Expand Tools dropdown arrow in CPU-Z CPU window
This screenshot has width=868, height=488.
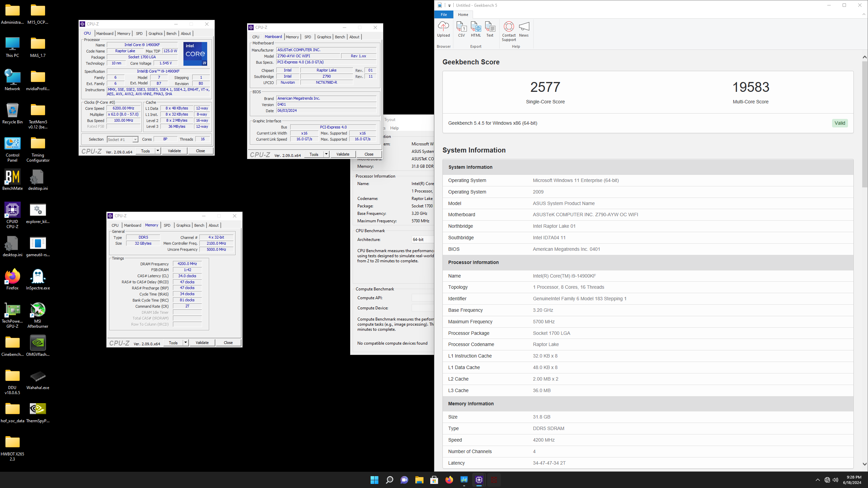(158, 151)
